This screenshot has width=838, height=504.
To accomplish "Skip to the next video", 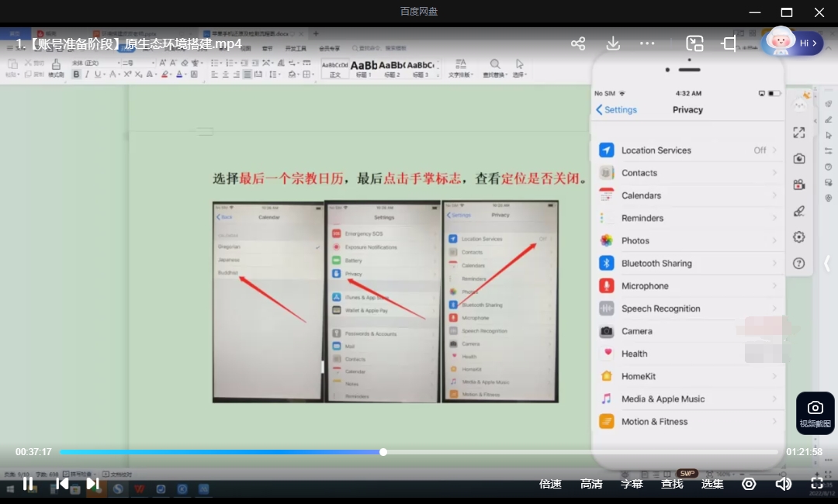I will 92,484.
